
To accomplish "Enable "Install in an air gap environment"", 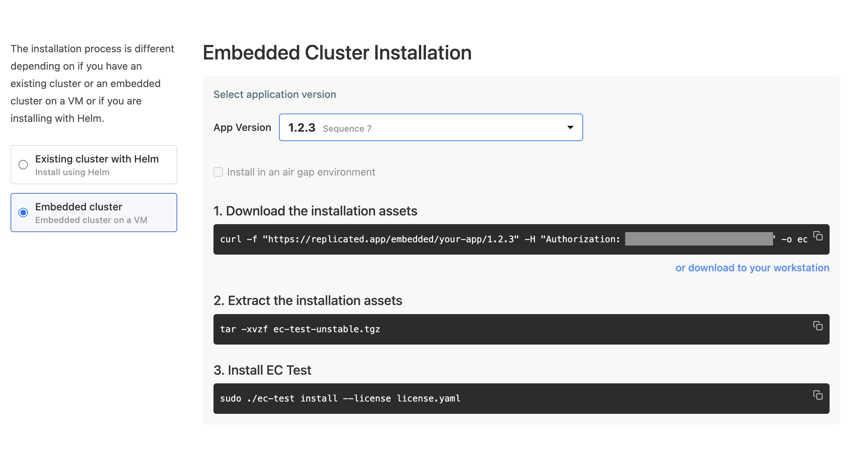I will coord(218,172).
